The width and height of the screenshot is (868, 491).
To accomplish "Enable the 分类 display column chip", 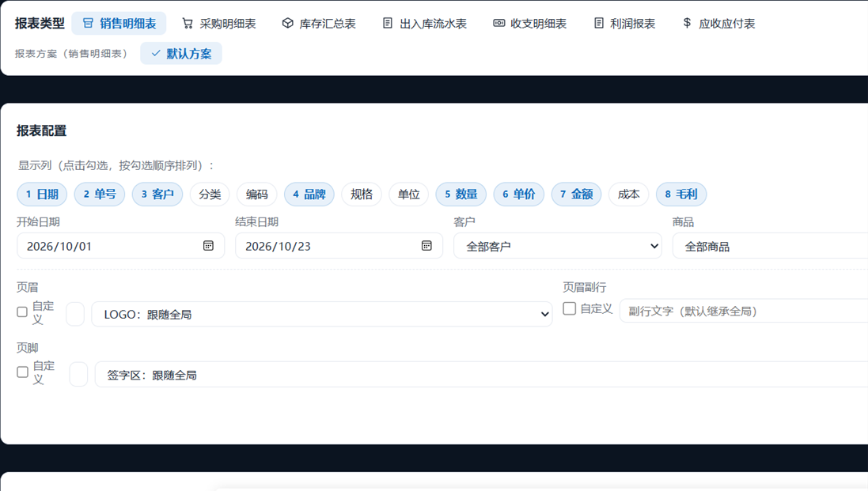I will (210, 194).
